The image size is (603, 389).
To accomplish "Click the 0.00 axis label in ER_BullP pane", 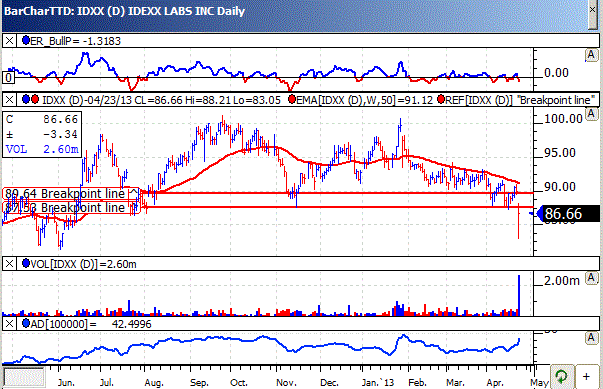I will click(556, 72).
